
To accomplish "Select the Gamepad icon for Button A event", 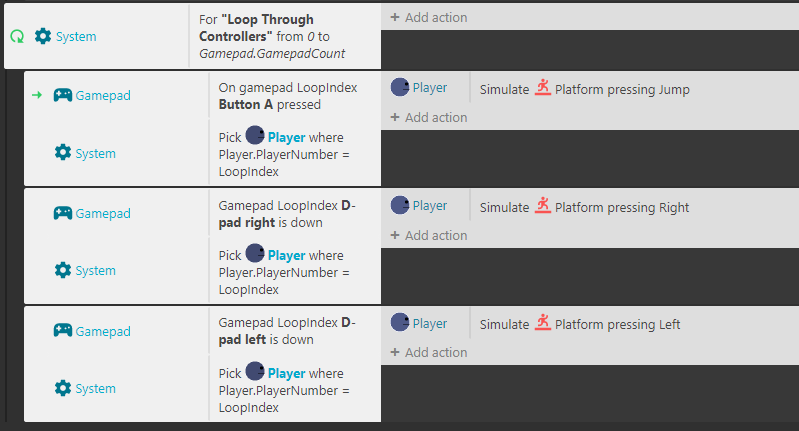I will pos(63,95).
